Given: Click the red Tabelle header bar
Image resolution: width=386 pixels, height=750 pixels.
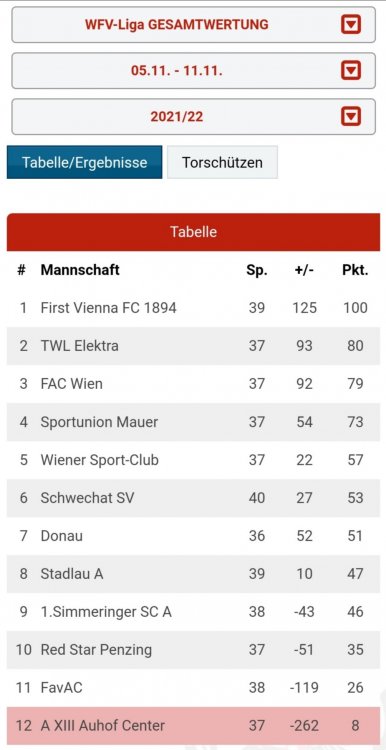Looking at the screenshot, I should pos(193,232).
